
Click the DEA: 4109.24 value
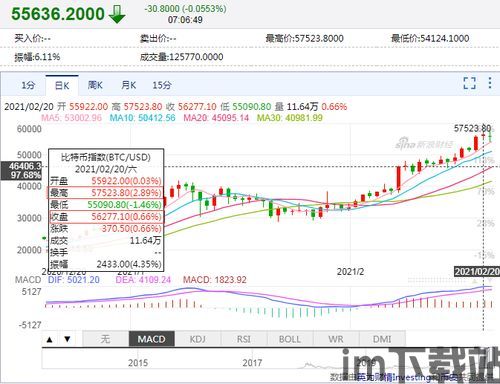[x=143, y=280]
